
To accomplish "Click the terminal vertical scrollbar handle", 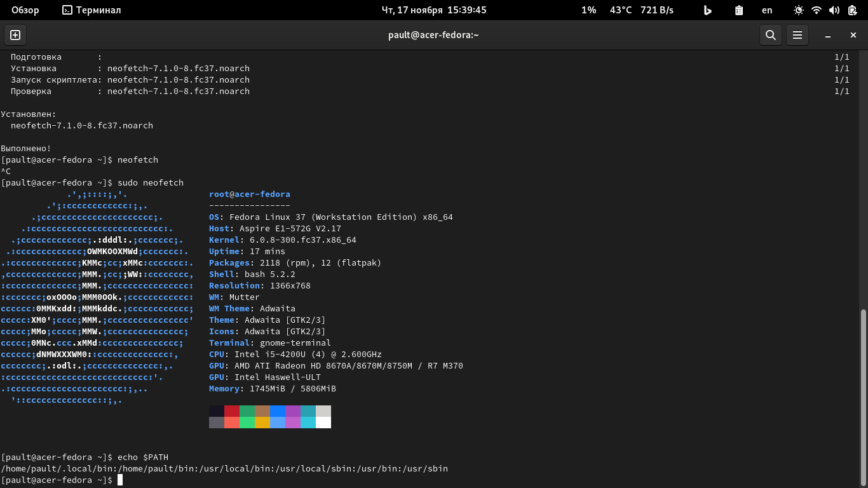I will coord(863,394).
